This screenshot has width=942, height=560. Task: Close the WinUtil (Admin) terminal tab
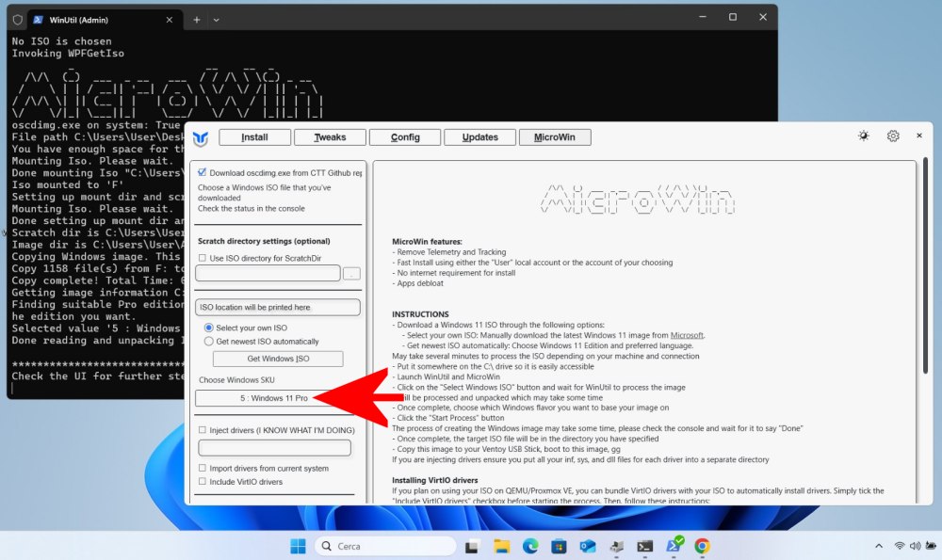click(x=170, y=20)
